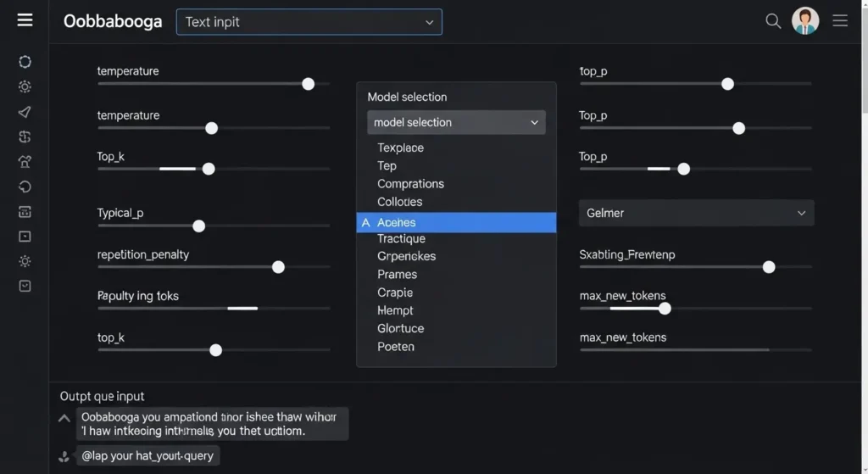Screen dimensions: 868x474
Task: Click the max_new_tokens slider handle under Sxabting_Frewtenp
Action: pyautogui.click(x=665, y=309)
